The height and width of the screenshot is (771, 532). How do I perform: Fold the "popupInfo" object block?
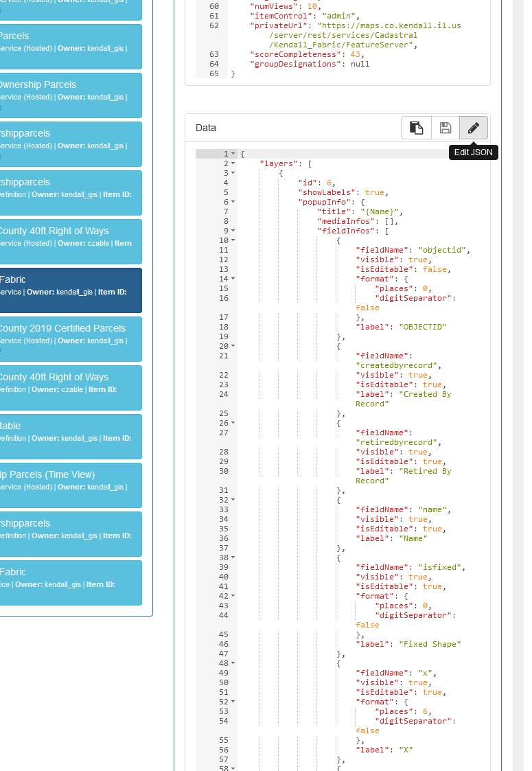pos(233,202)
